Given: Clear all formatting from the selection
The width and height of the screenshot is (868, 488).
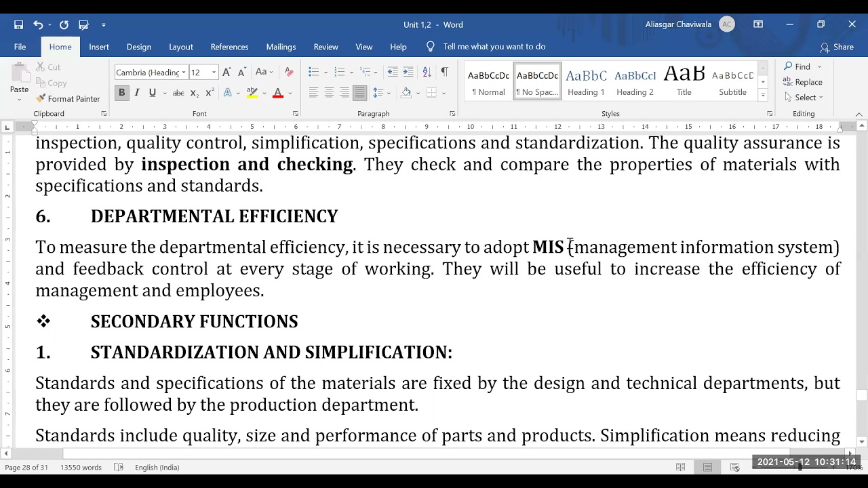Looking at the screenshot, I should click(x=289, y=73).
